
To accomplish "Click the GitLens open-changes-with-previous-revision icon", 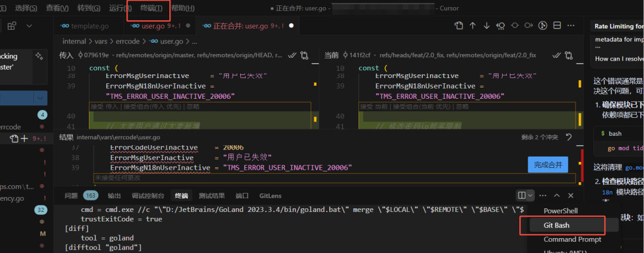I will coord(501,26).
